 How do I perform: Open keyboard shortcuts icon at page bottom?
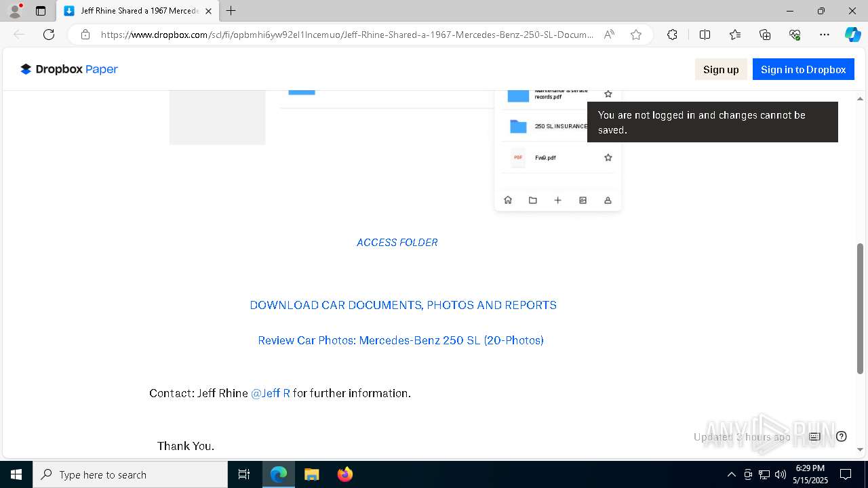[x=814, y=436]
